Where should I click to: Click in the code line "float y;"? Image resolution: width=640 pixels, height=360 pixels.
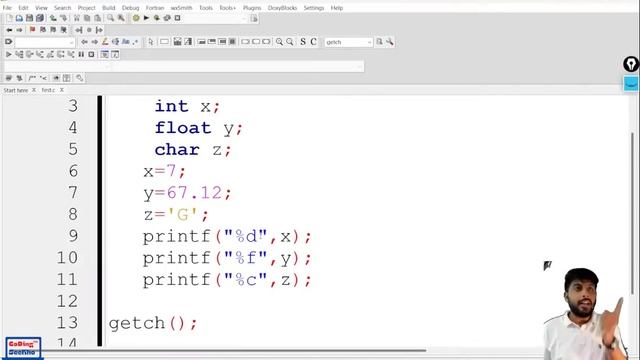pyautogui.click(x=198, y=128)
